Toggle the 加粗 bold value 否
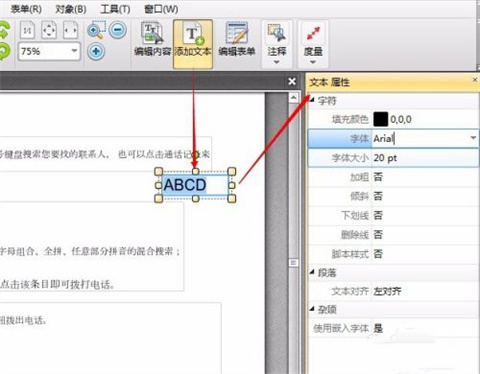The height and width of the screenshot is (374, 480). coord(378,177)
